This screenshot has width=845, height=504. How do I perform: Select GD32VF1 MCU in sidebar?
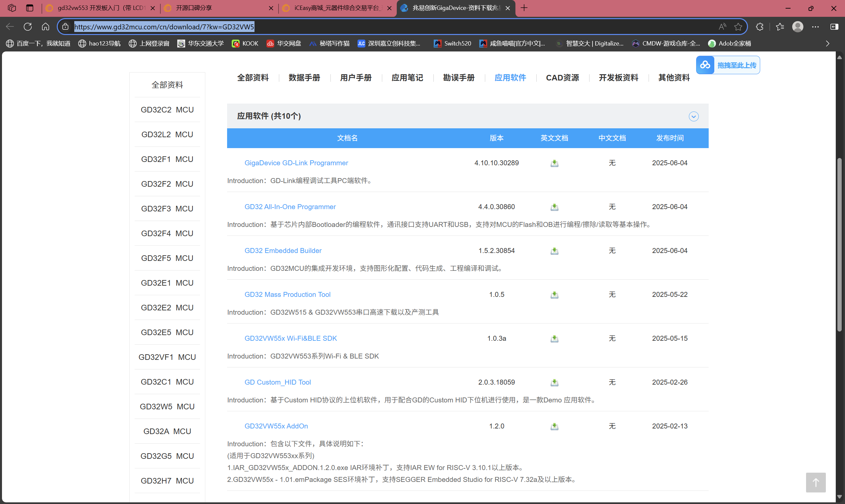click(x=167, y=357)
